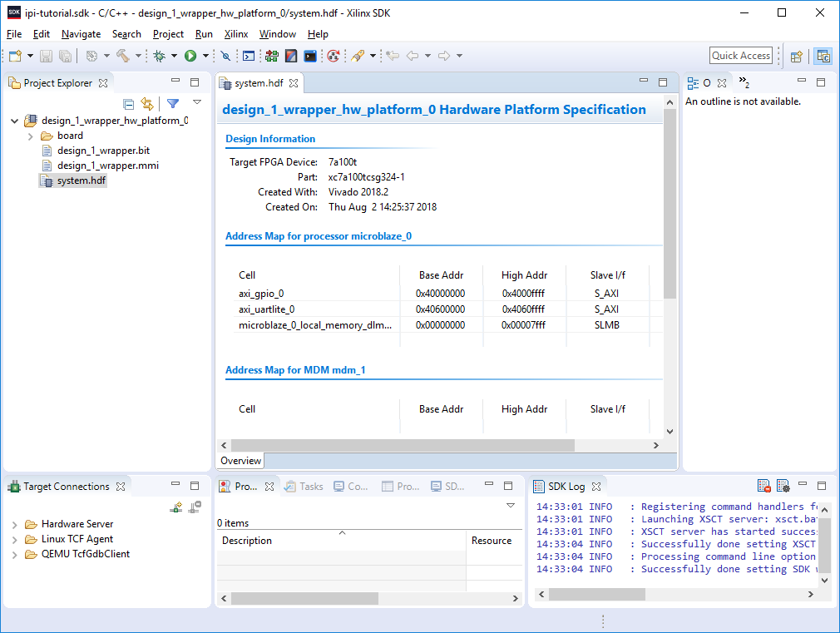Select design_1_wrapper.bit file

pyautogui.click(x=103, y=151)
